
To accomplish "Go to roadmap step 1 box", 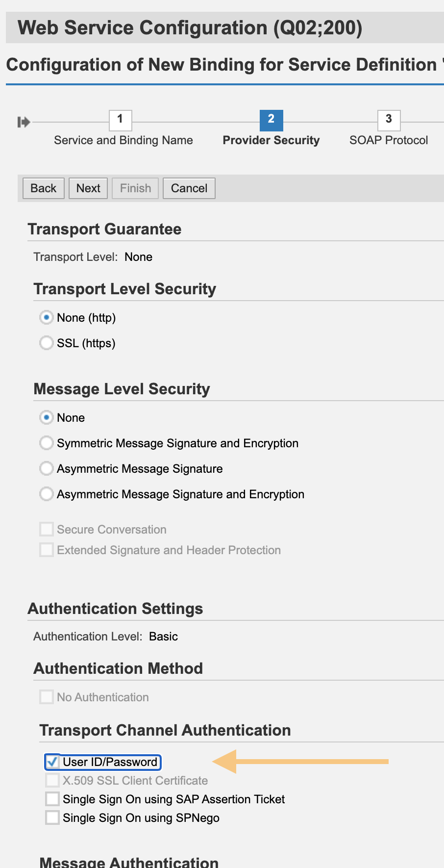I will 120,120.
